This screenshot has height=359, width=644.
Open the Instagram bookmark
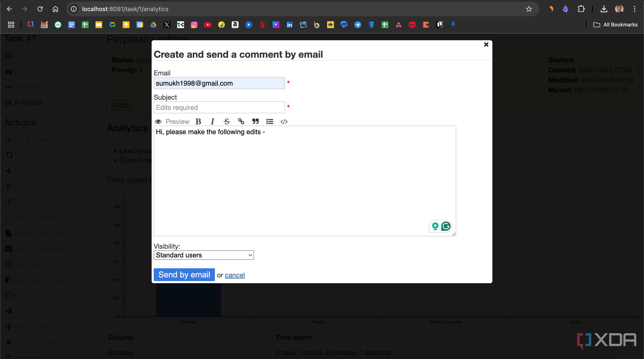coord(194,24)
